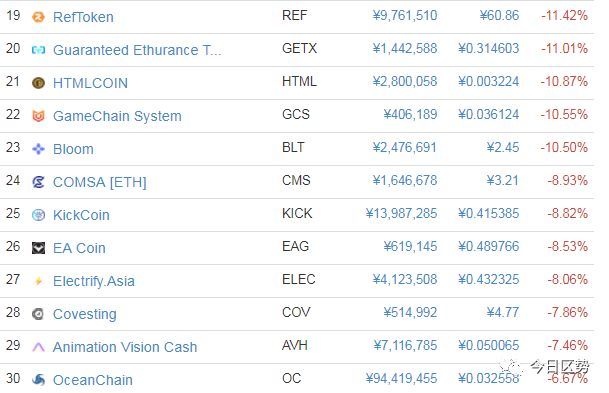The image size is (609, 393).
Task: Click Covesting price ¥4.77
Action: click(503, 312)
